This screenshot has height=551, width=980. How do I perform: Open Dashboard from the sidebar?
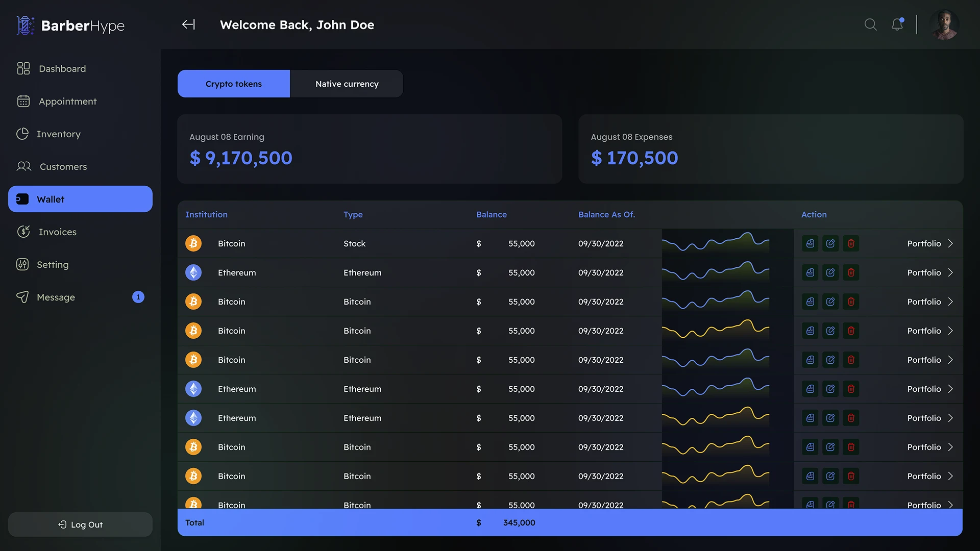tap(62, 68)
